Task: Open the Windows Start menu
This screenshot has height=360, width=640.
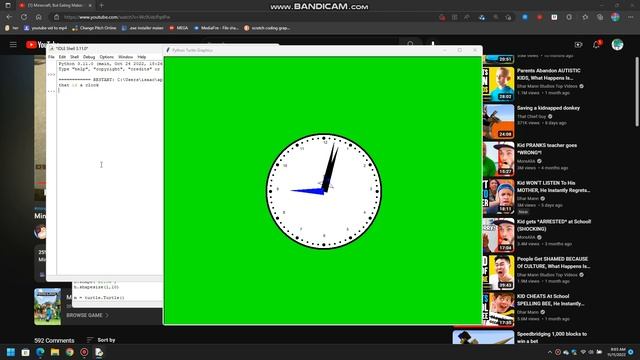Action: [x=11, y=352]
